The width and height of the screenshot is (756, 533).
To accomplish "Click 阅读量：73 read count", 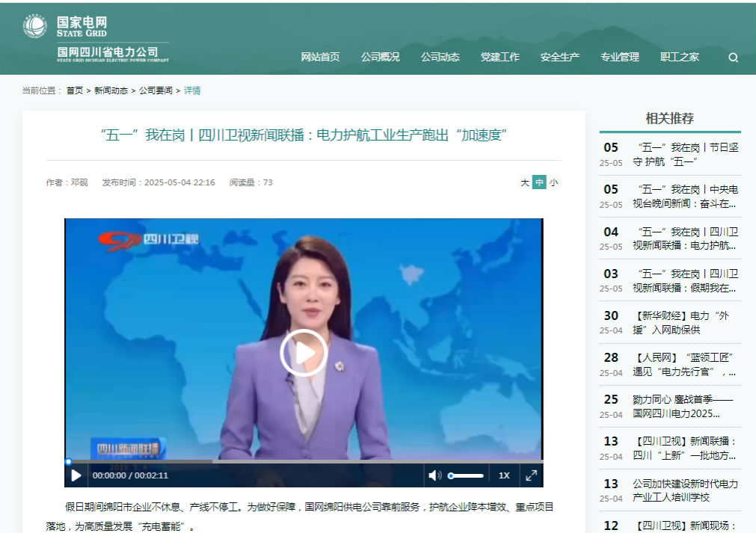I will click(251, 182).
